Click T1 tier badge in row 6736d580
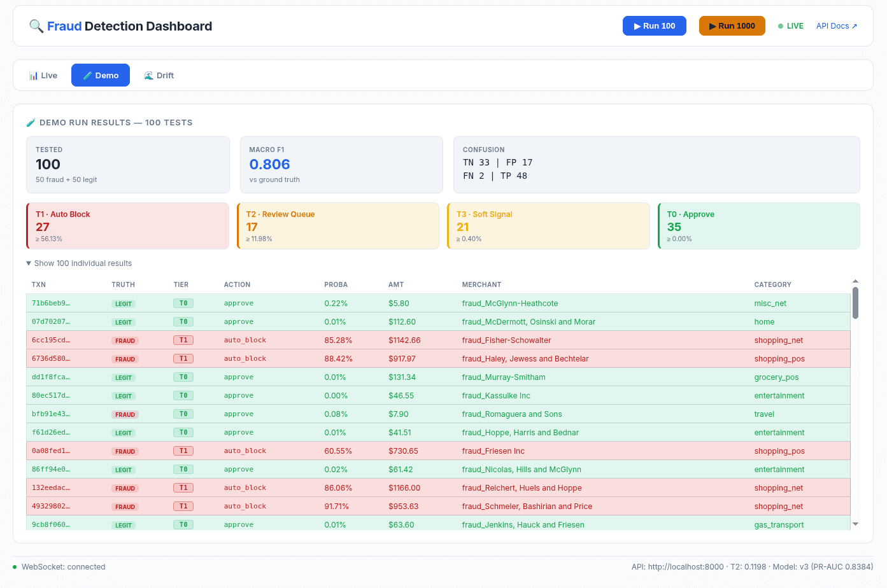This screenshot has height=588, width=887. (x=183, y=359)
